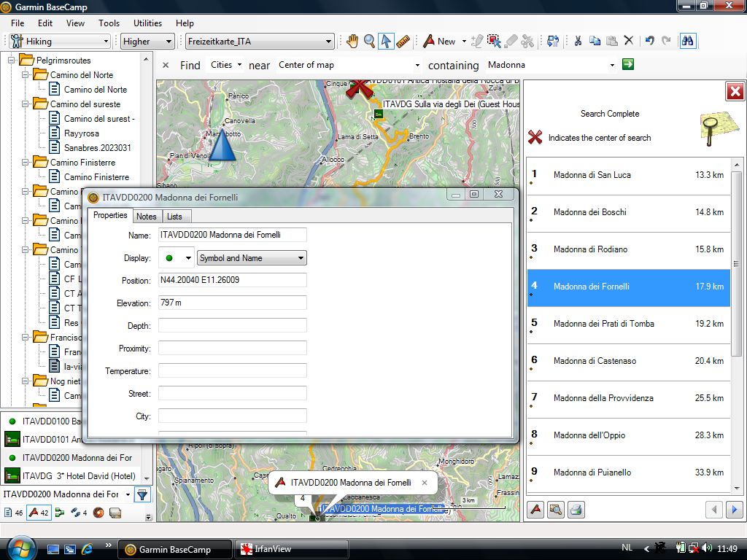Click the filter funnel icon
This screenshot has width=747, height=560.
142,494
